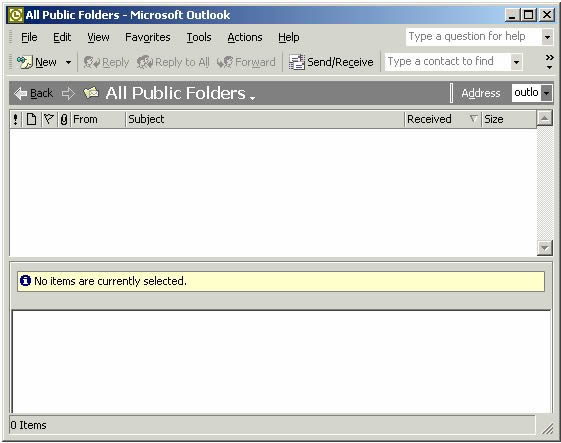Click the Forward toolbar button
This screenshot has width=561, height=443.
tap(247, 62)
